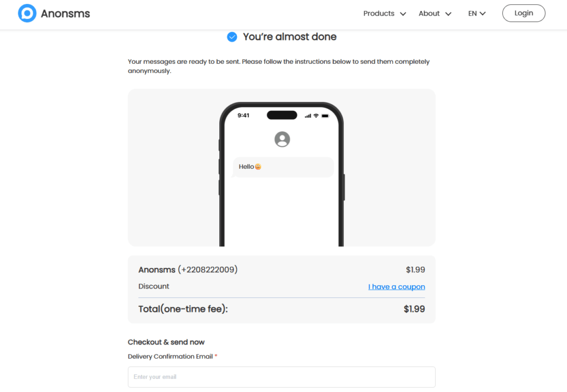Open the "I have a coupon" link
The width and height of the screenshot is (567, 392).
pos(396,286)
